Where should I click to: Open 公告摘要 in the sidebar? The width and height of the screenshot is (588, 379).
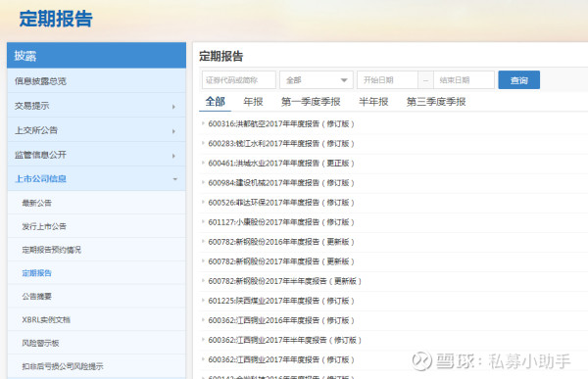click(x=97, y=296)
